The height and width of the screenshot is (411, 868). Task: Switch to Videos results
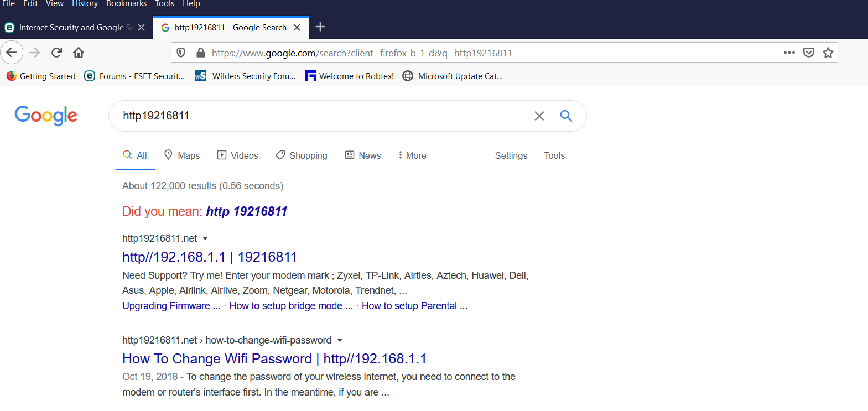click(238, 155)
